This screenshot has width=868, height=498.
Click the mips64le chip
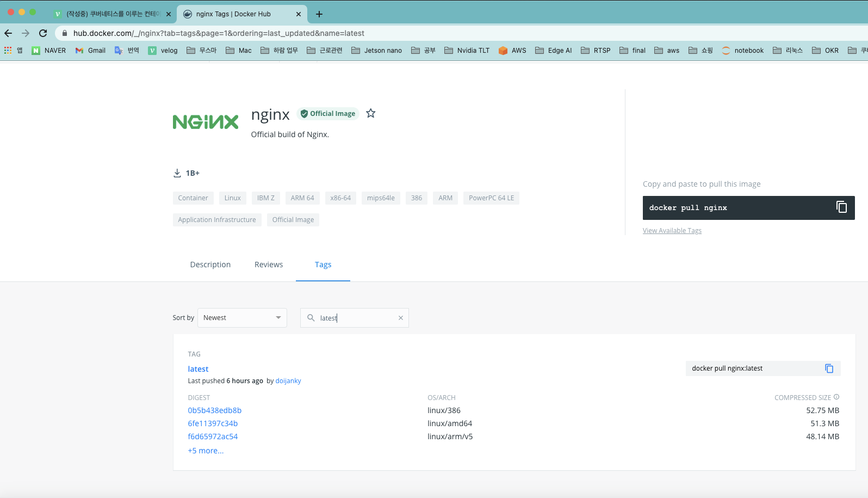point(381,198)
